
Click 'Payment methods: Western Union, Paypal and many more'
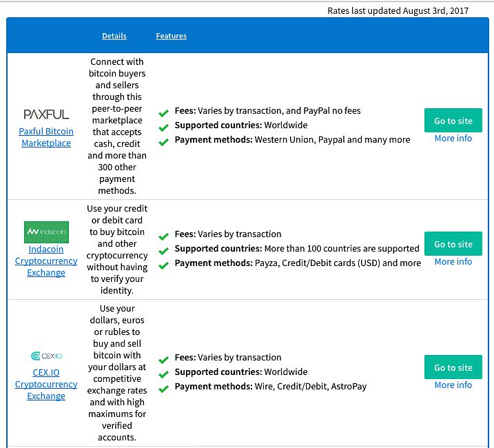[x=292, y=140]
